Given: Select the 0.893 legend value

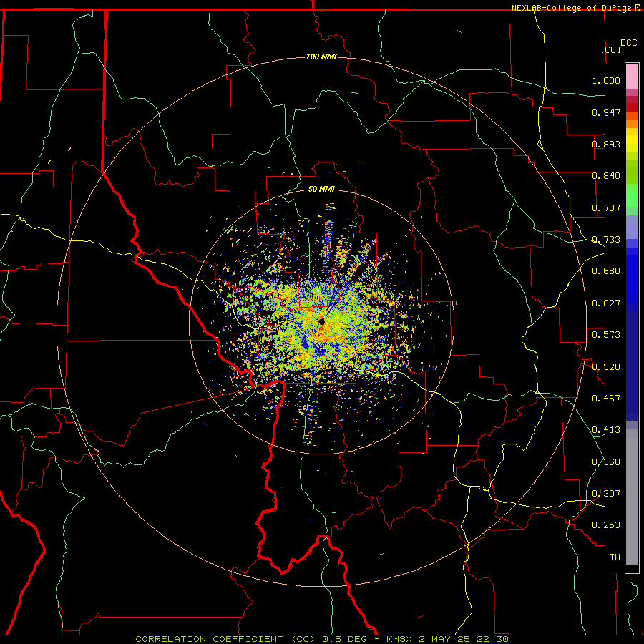Looking at the screenshot, I should click(x=606, y=144).
